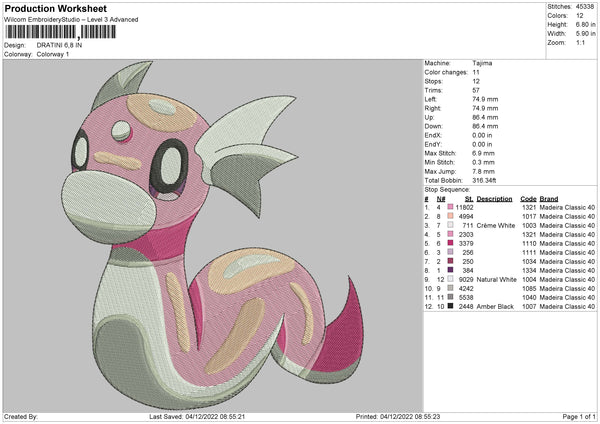Image resolution: width=600 pixels, height=424 pixels.
Task: Click Madeira Classic 40 in the 1007 row
Action: (x=567, y=306)
